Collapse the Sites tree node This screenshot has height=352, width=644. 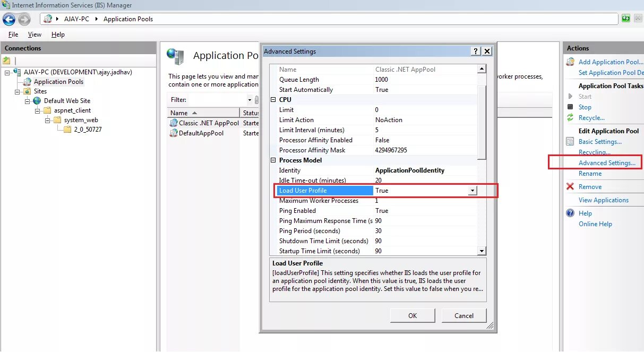pos(18,91)
